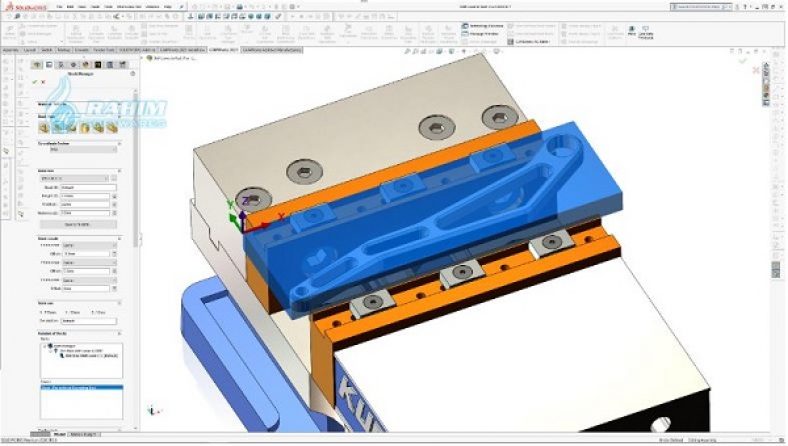
Task: Open the Edit menu
Action: tap(70, 7)
